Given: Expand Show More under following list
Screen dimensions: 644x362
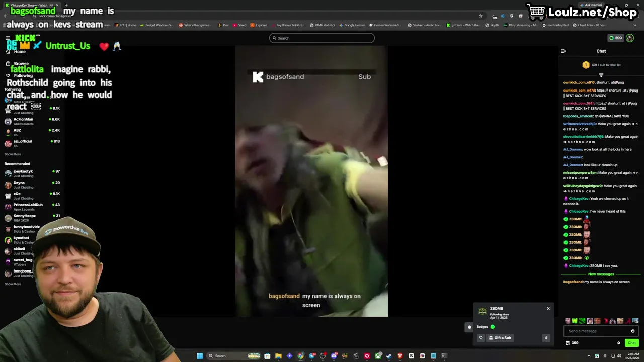Looking at the screenshot, I should point(13,154).
